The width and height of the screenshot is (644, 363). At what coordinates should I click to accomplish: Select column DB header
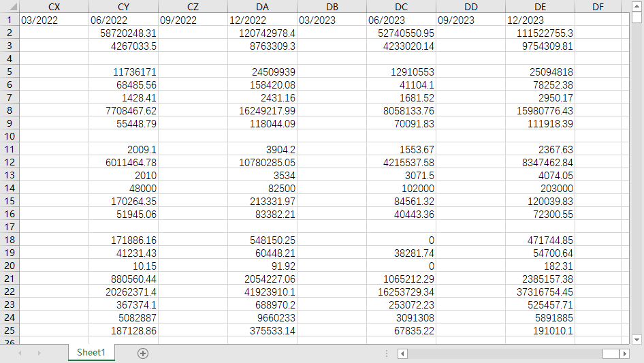(x=332, y=7)
